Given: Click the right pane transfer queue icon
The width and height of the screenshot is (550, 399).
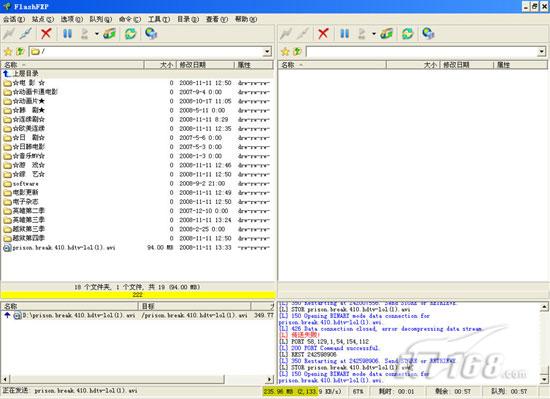Looking at the screenshot, I should coord(362,34).
